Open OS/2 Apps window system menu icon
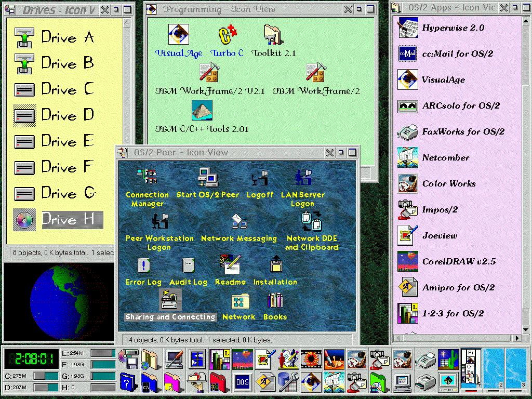This screenshot has width=532, height=399. click(x=395, y=7)
